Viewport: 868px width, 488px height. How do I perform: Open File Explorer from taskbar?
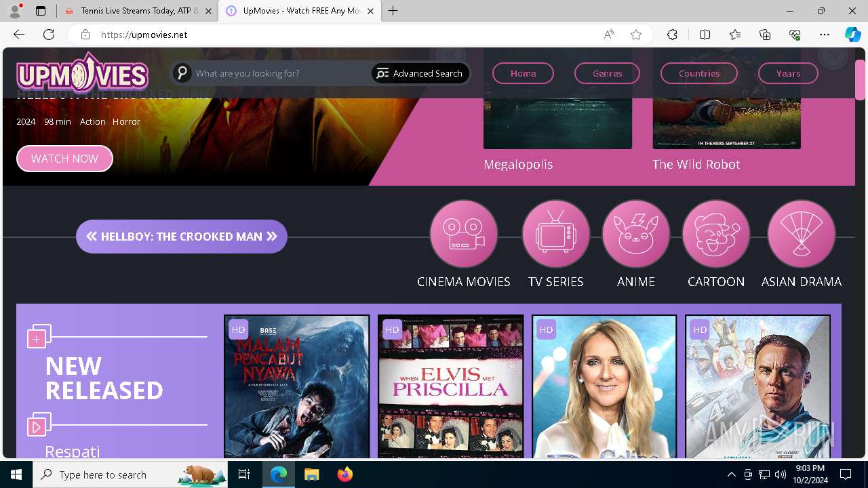(x=311, y=474)
